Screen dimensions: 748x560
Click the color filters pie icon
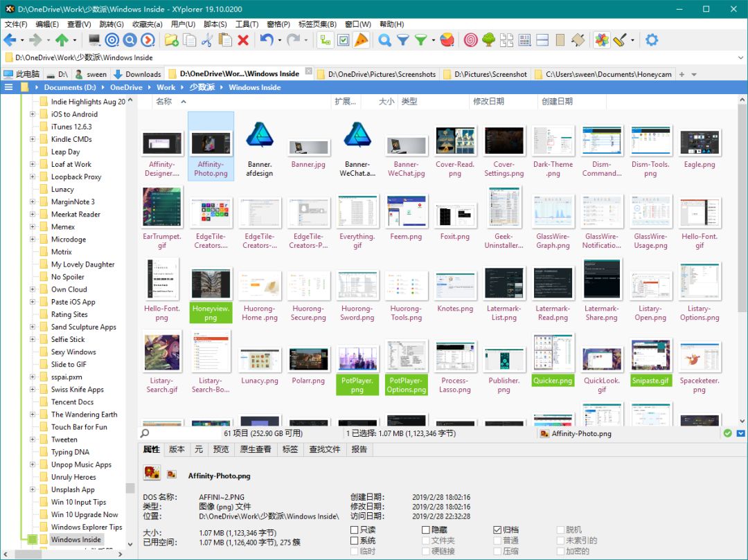click(x=447, y=40)
